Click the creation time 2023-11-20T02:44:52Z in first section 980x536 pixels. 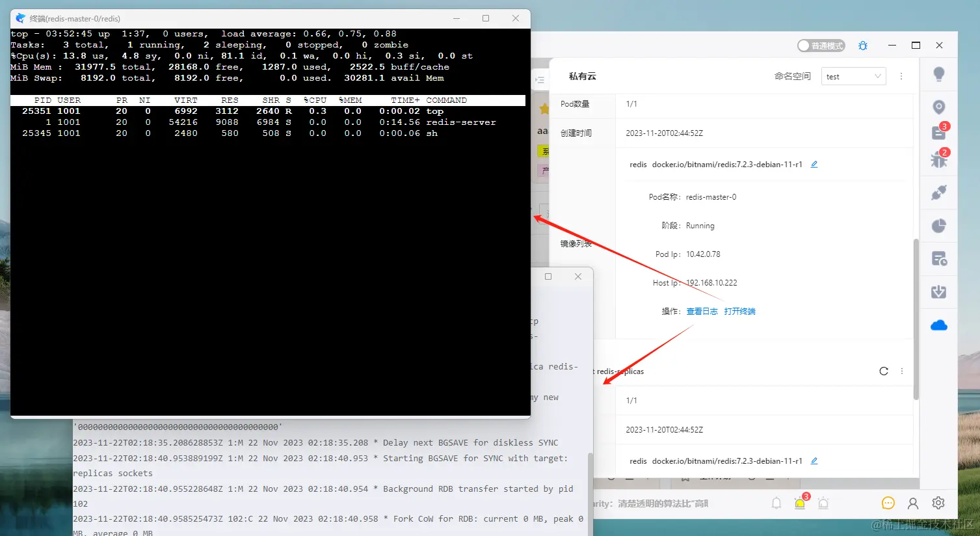[x=665, y=133]
